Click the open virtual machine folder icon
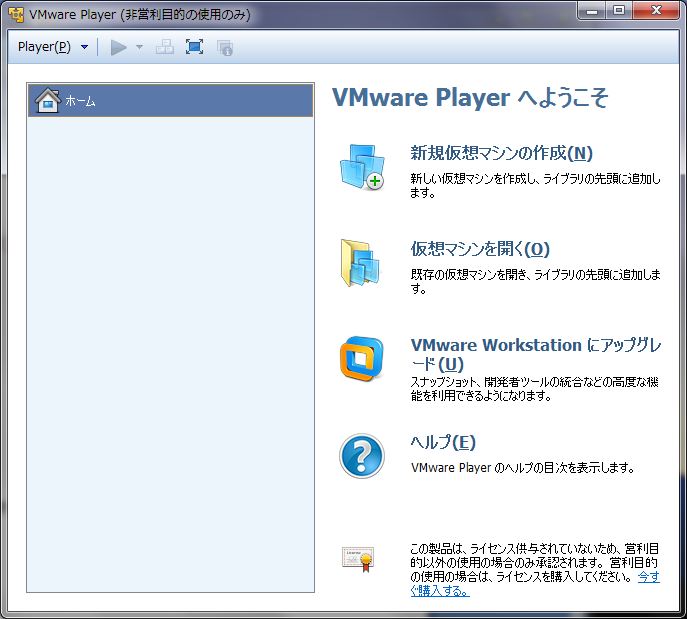Image resolution: width=687 pixels, height=619 pixels. coord(360,263)
